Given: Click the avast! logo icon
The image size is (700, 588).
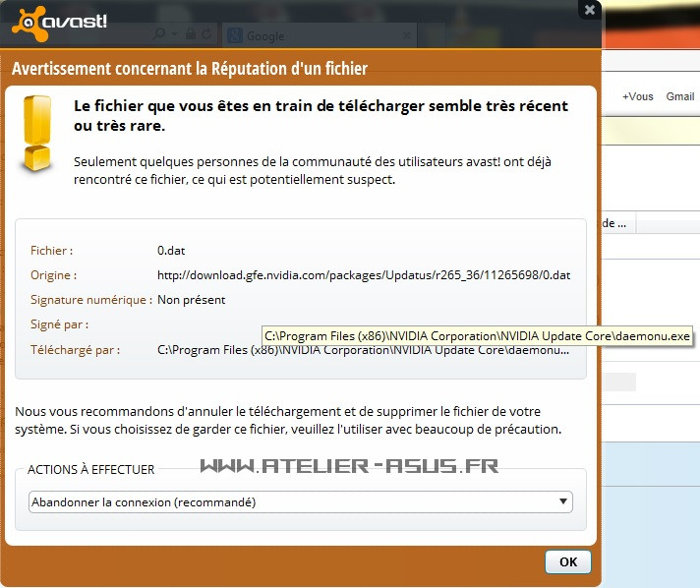Looking at the screenshot, I should 29,24.
